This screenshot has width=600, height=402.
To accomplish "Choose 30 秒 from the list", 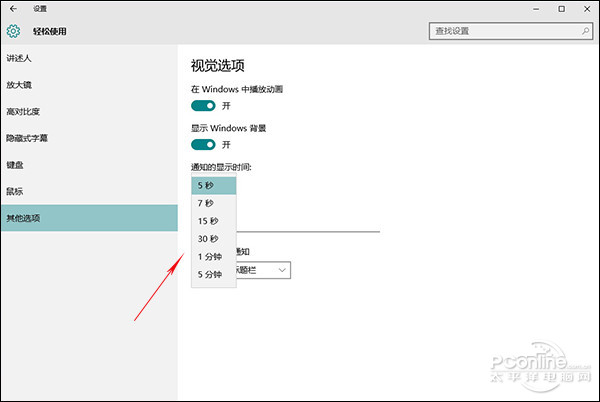I will point(214,239).
